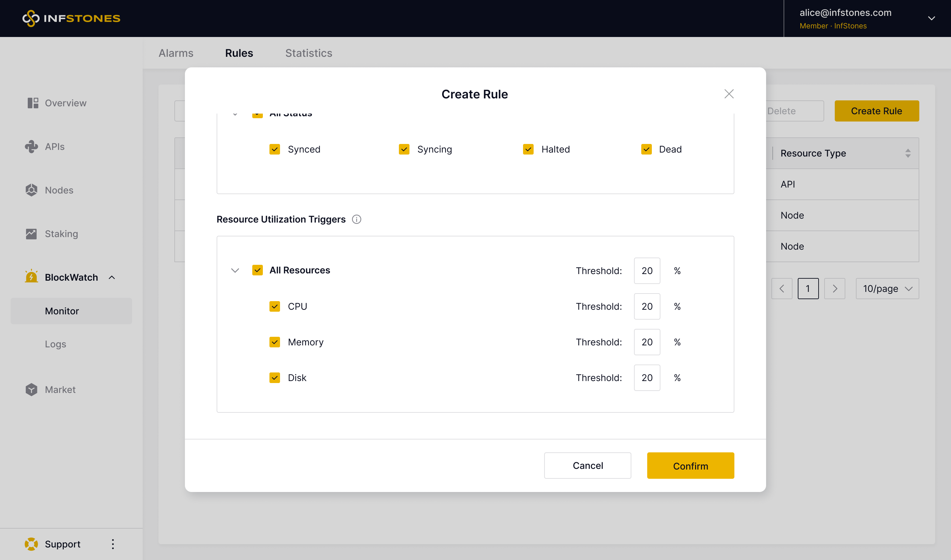Click the info icon beside Resource Utilization Triggers
This screenshot has height=560, width=951.
click(x=357, y=219)
